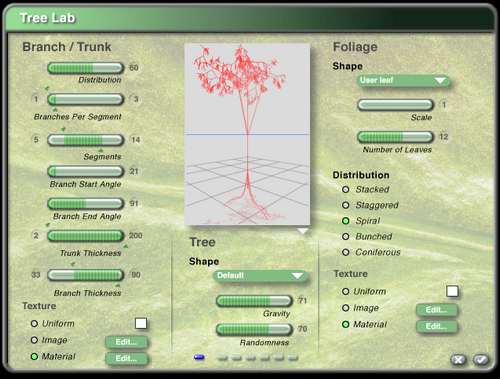
Task: Select the first gray memory dot after blue
Action: [x=222, y=358]
